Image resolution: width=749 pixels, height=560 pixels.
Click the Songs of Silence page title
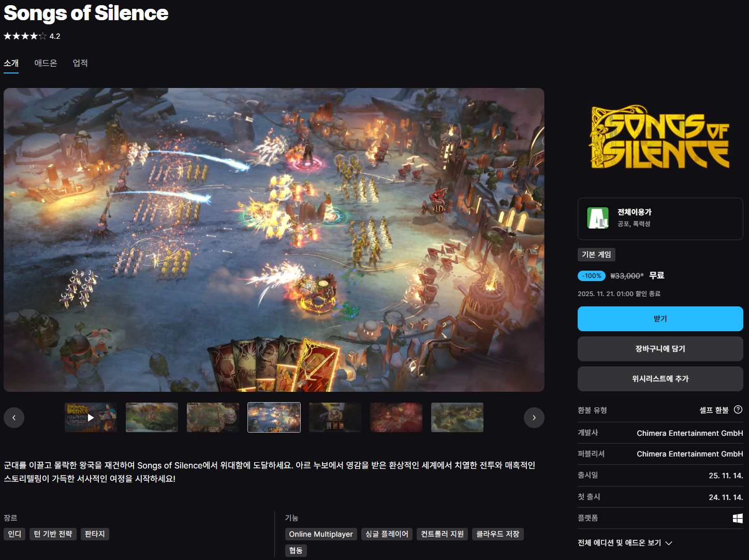click(x=86, y=13)
